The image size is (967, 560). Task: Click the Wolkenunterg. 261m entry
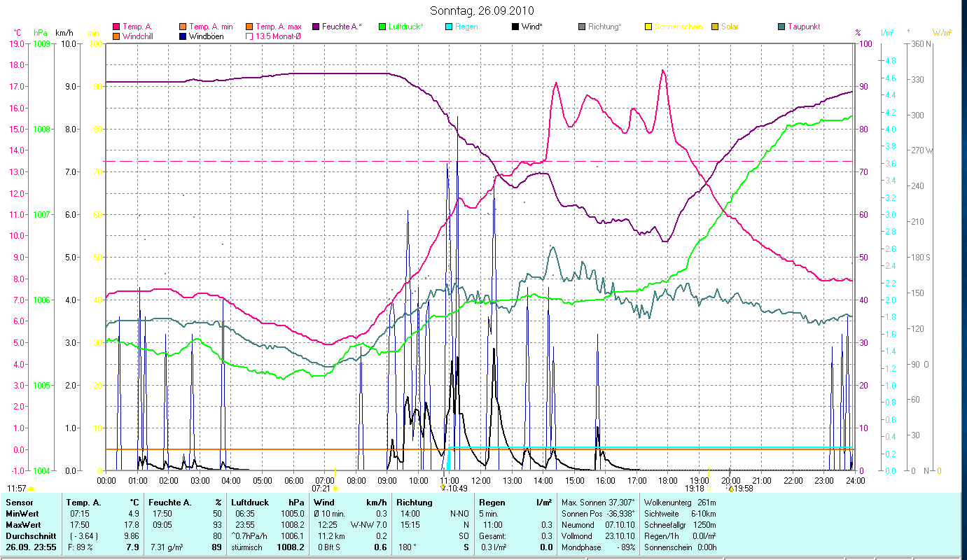[x=680, y=502]
